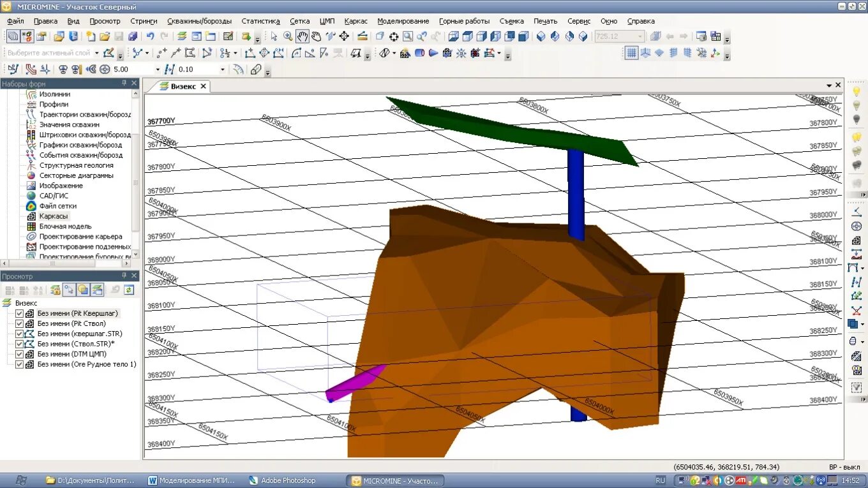868x488 pixels.
Task: Click the undo arrow in toolbar
Action: [150, 36]
